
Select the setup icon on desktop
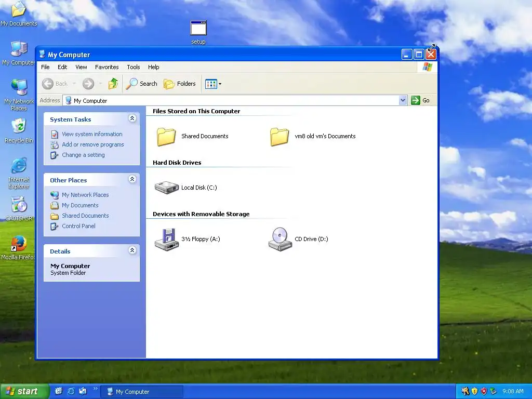(x=198, y=32)
